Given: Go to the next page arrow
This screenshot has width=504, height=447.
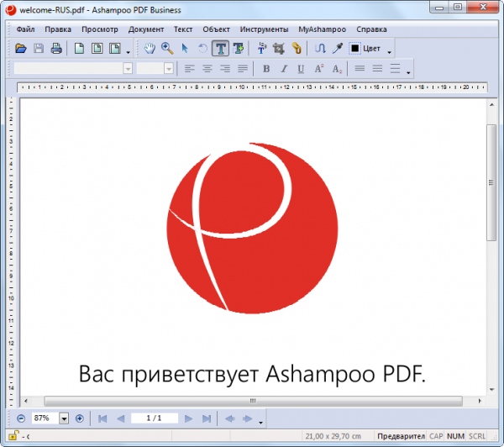Looking at the screenshot, I should [x=188, y=418].
